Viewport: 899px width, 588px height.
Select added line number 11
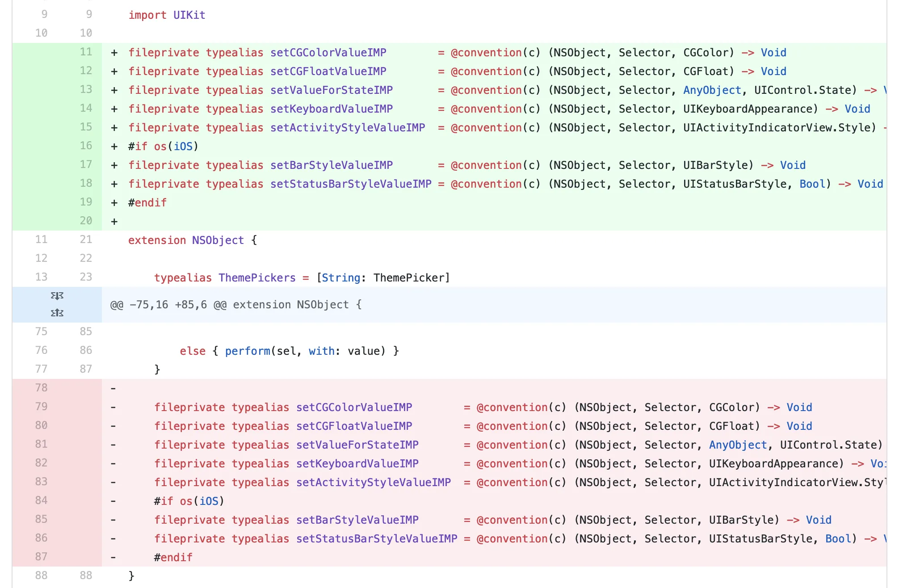[86, 52]
